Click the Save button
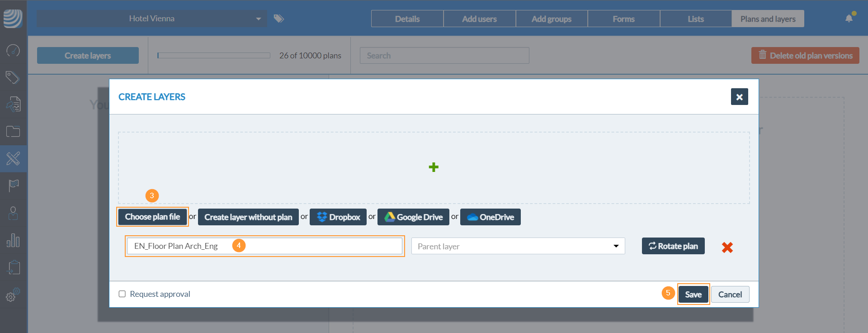Screen dimensions: 868x333 click(693, 295)
